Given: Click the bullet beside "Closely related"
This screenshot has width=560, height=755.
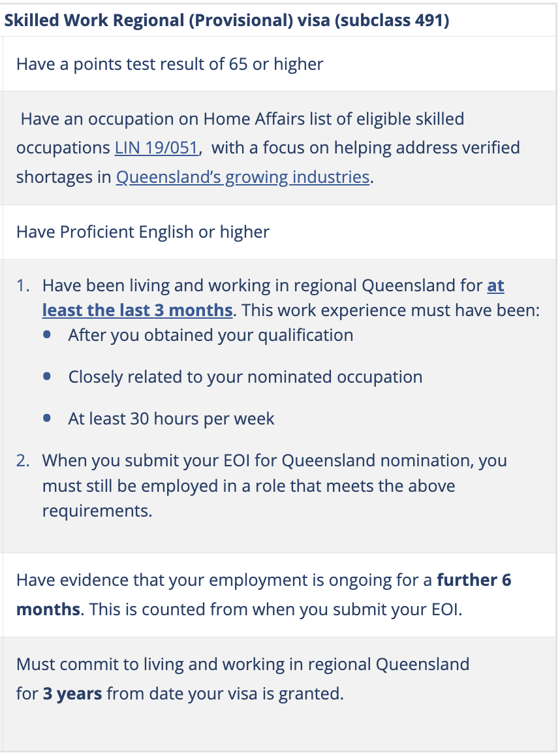Looking at the screenshot, I should pos(47,377).
